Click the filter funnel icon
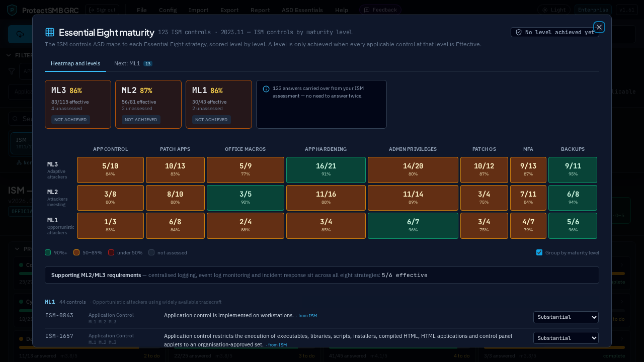 pyautogui.click(x=12, y=71)
